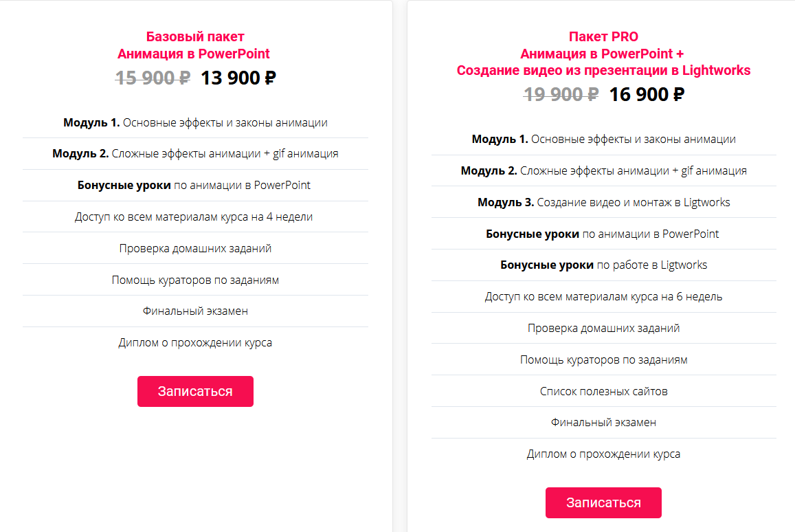Click Финальный экзамен in Базовый пакет card
Screen dimensions: 795x532
click(195, 311)
